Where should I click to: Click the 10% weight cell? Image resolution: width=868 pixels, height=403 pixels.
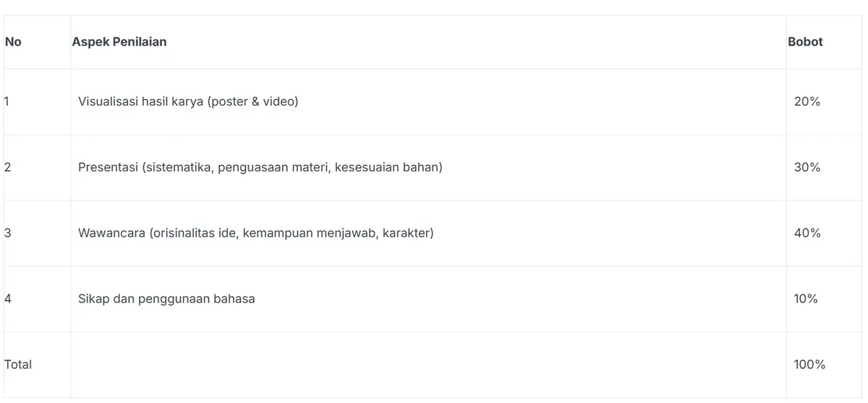tap(806, 299)
